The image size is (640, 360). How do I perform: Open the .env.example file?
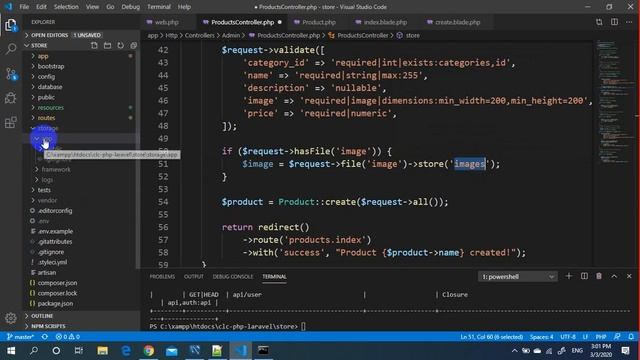click(x=81, y=231)
